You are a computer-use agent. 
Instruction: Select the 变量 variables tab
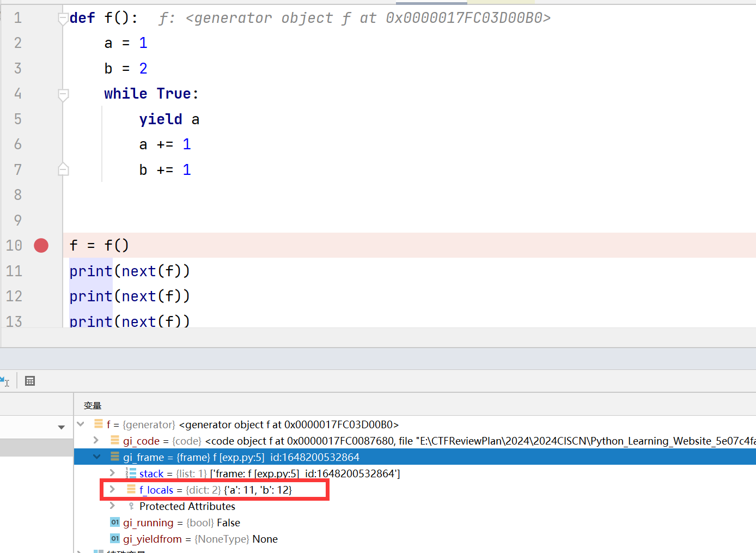[x=93, y=405]
